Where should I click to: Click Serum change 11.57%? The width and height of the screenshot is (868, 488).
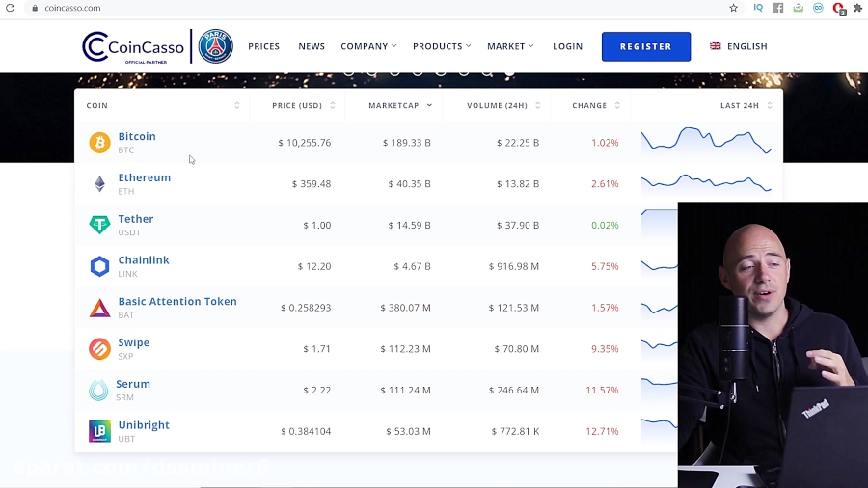pyautogui.click(x=602, y=390)
